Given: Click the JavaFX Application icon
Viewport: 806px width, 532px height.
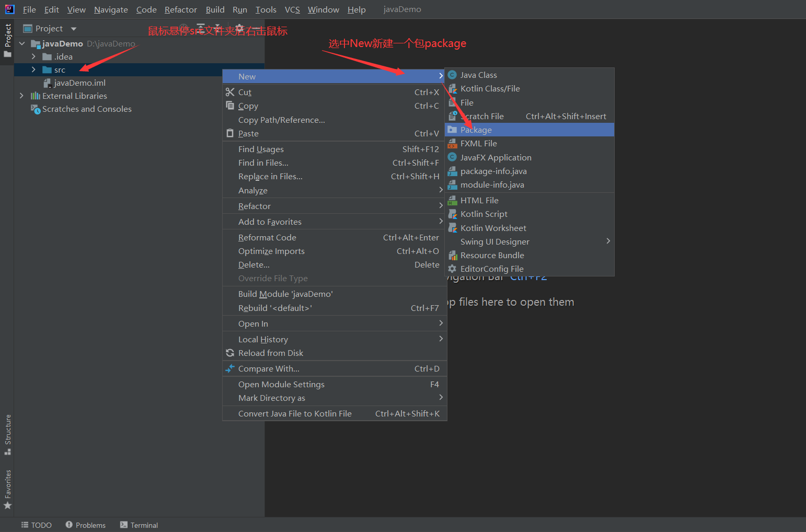Looking at the screenshot, I should (453, 157).
